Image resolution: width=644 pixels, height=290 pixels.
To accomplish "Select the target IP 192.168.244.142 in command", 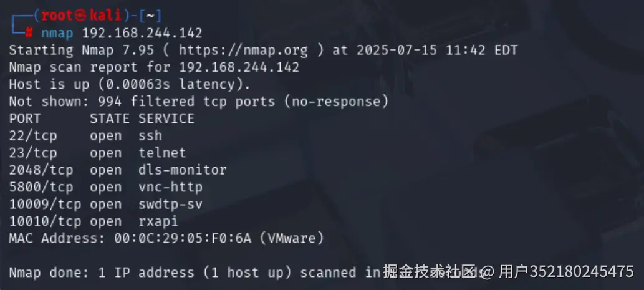I will click(142, 33).
